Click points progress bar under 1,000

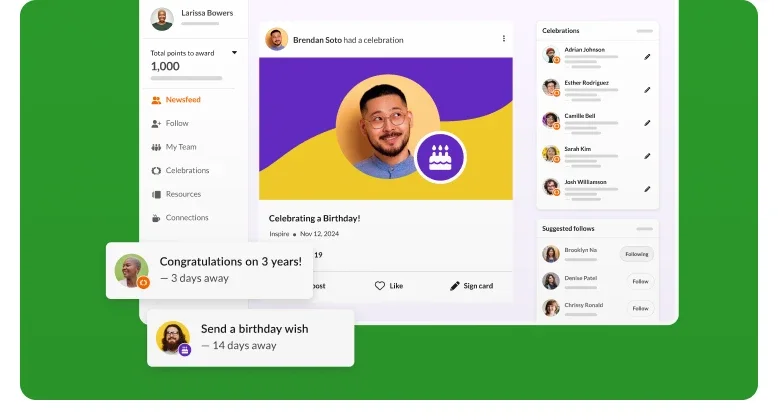(186, 78)
